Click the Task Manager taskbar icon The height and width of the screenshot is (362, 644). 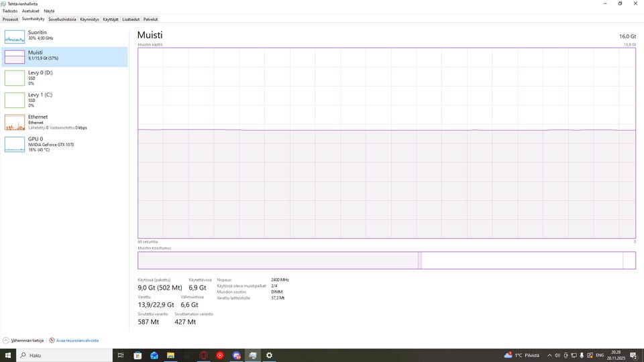253,355
